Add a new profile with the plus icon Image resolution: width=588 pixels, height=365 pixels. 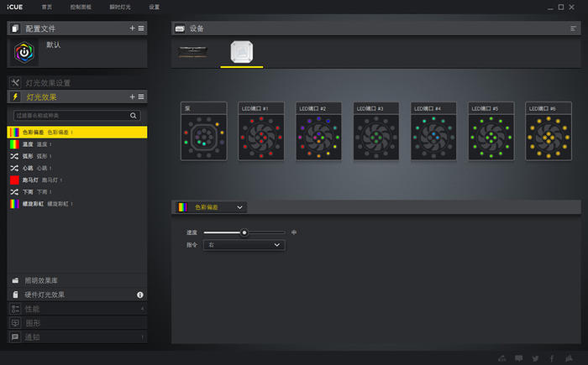[132, 28]
